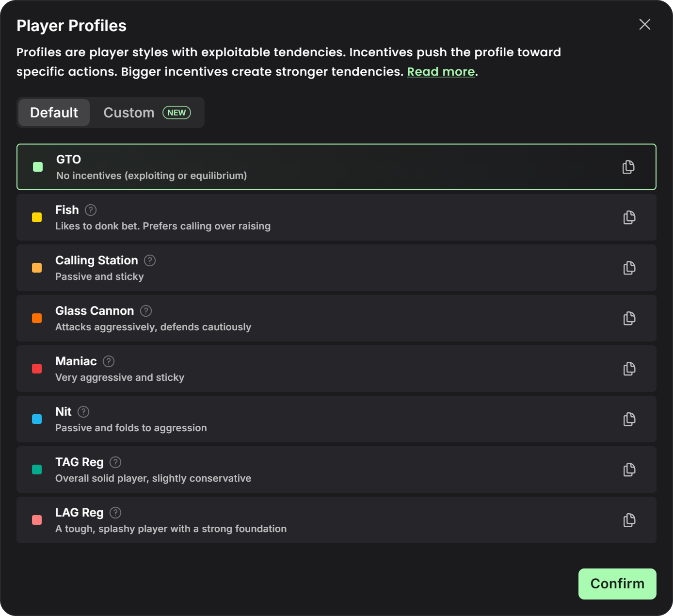
Task: Select the Default tab
Action: click(54, 113)
